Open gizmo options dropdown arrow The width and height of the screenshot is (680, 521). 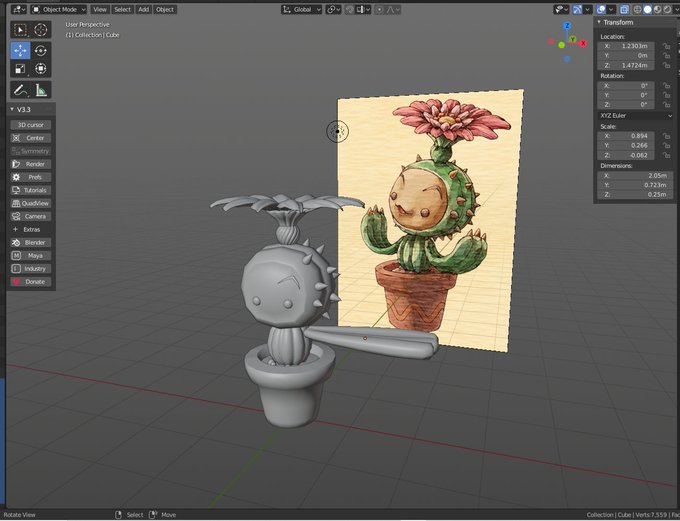tap(588, 9)
